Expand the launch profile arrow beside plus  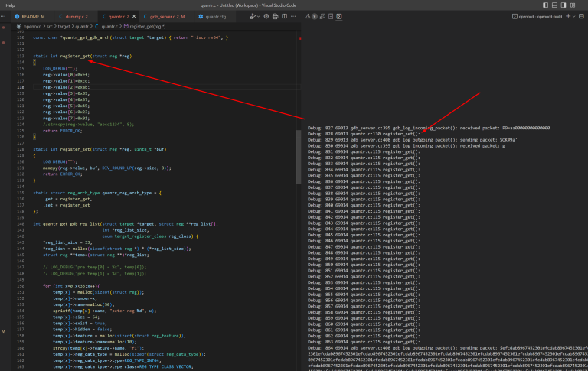point(573,17)
